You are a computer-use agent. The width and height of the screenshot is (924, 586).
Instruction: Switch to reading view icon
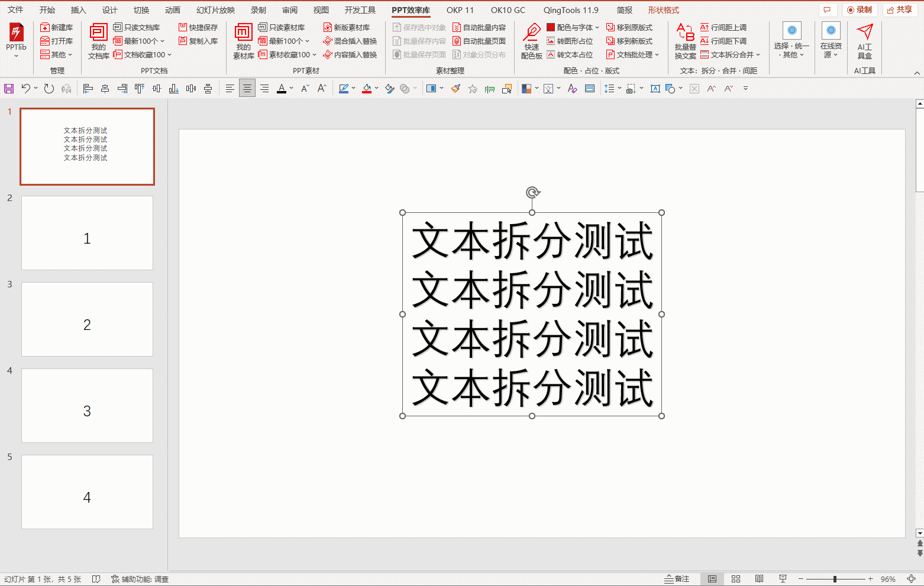759,579
